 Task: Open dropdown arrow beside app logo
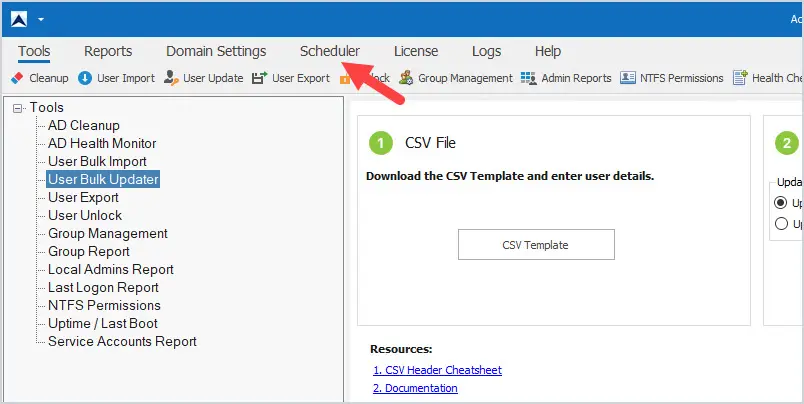point(41,20)
